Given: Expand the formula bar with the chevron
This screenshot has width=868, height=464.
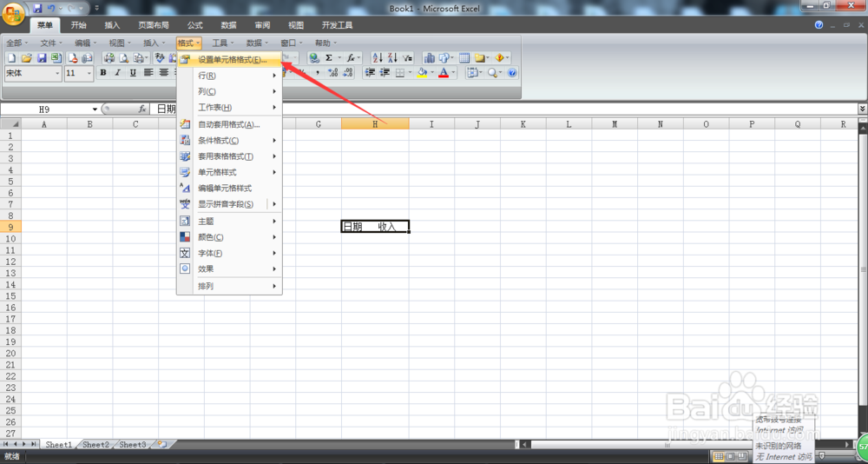Looking at the screenshot, I should (x=863, y=109).
